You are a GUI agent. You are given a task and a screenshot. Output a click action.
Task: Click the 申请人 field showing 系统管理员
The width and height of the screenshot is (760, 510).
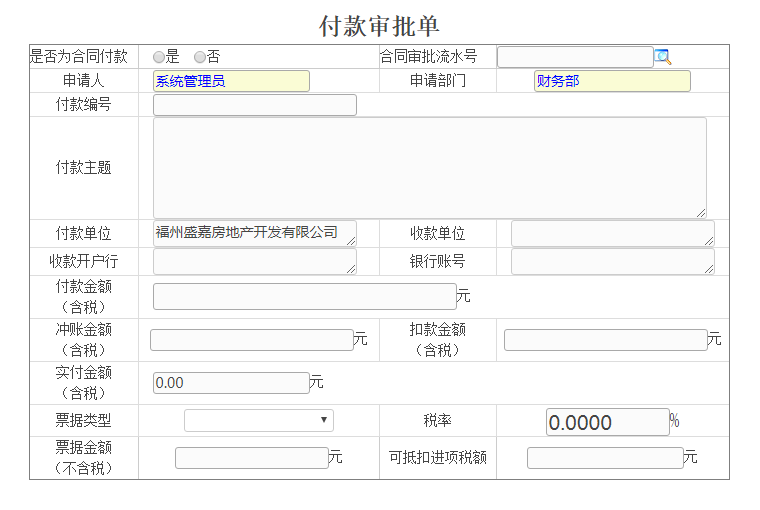231,81
